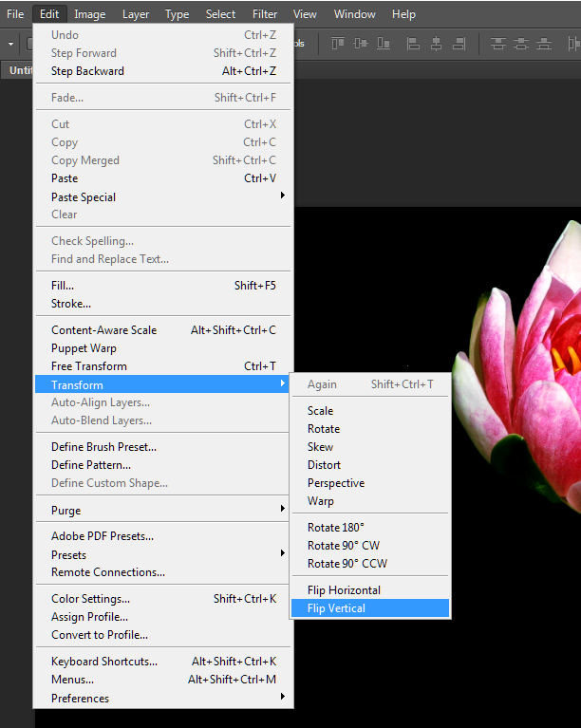Open the Image menu
The height and width of the screenshot is (728, 581).
pyautogui.click(x=89, y=14)
